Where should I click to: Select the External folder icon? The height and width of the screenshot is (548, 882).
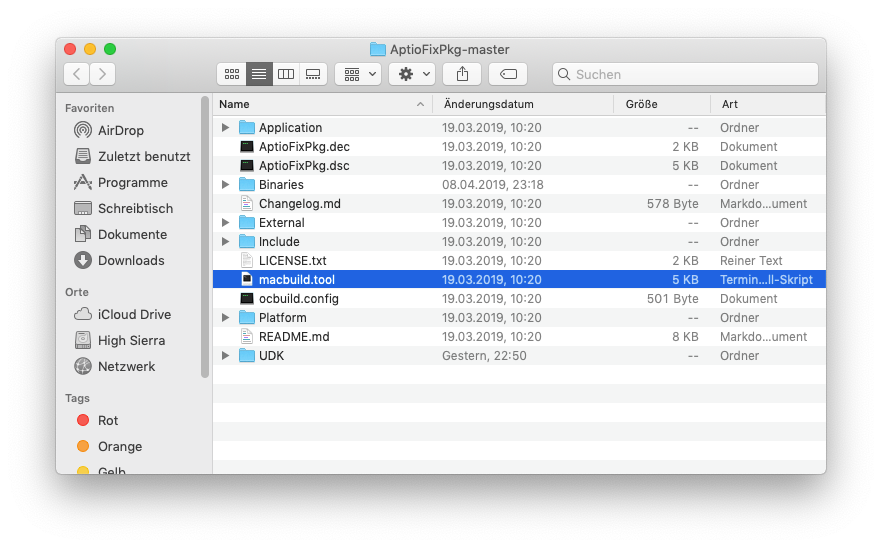pyautogui.click(x=246, y=223)
